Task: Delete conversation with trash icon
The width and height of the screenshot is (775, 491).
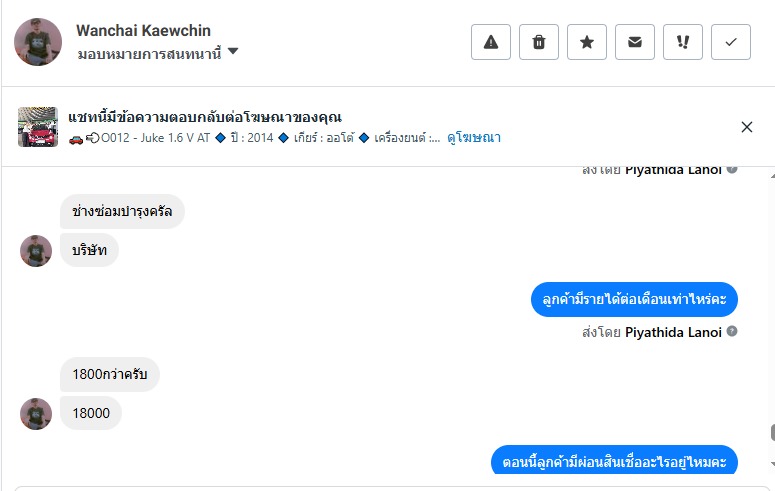Action: (539, 42)
